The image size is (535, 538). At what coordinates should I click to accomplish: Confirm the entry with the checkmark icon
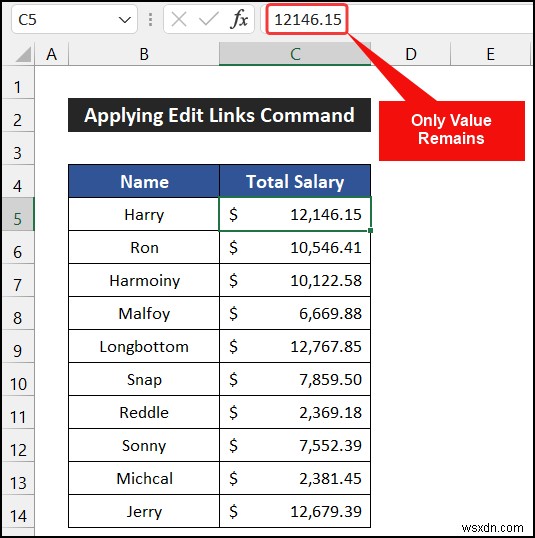point(209,20)
